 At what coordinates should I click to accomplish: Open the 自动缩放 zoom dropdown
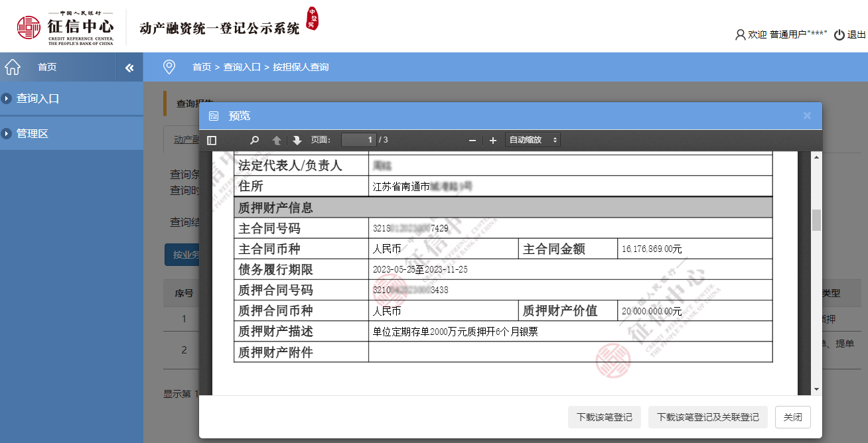coord(533,140)
